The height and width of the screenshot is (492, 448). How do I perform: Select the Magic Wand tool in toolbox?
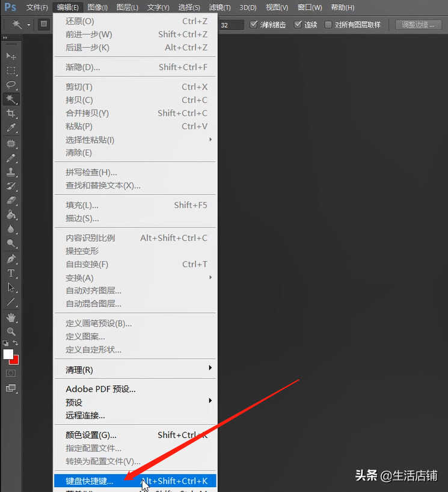point(11,99)
